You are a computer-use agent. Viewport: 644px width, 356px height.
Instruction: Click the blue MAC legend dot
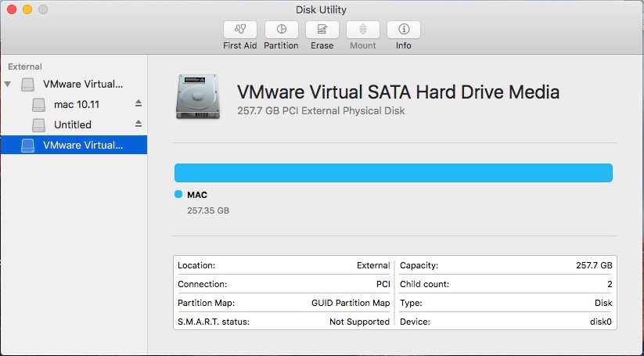pyautogui.click(x=178, y=194)
